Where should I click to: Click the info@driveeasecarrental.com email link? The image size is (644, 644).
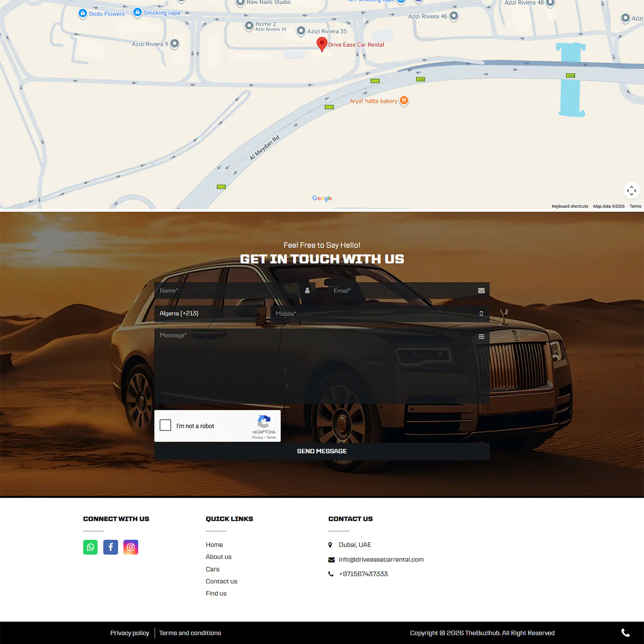point(381,559)
